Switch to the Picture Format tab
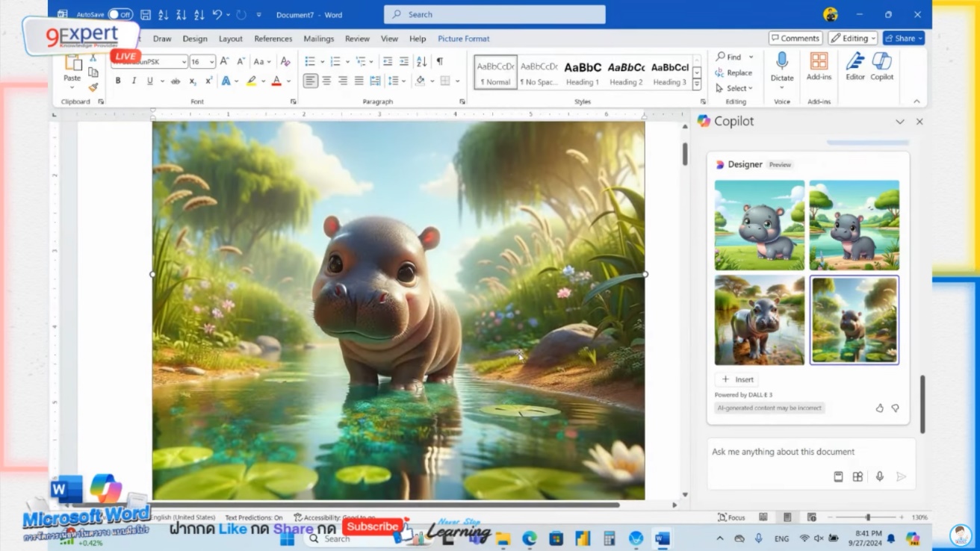This screenshot has height=551, width=980. pyautogui.click(x=463, y=38)
